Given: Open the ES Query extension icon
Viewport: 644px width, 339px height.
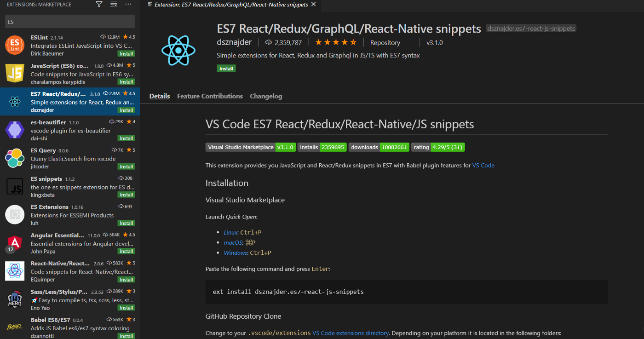Looking at the screenshot, I should coord(15,158).
